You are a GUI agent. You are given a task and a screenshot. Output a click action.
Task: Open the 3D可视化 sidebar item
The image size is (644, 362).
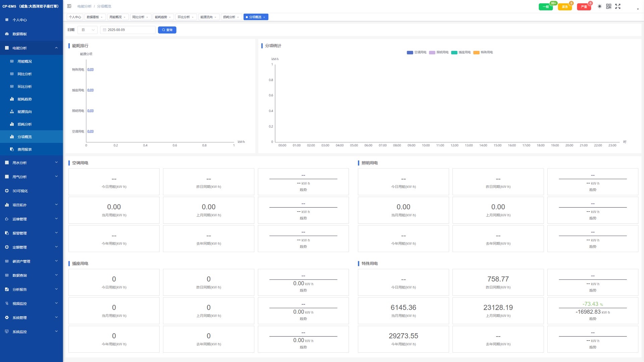pos(32,191)
